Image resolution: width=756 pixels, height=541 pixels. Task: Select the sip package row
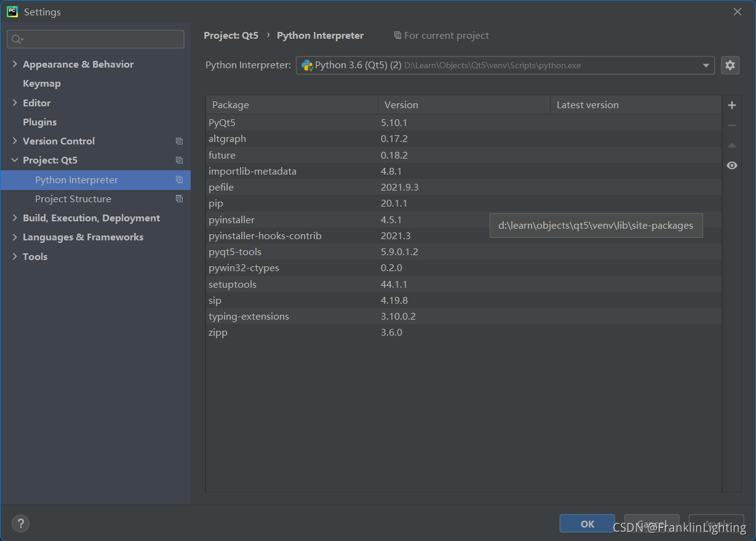pyautogui.click(x=464, y=300)
